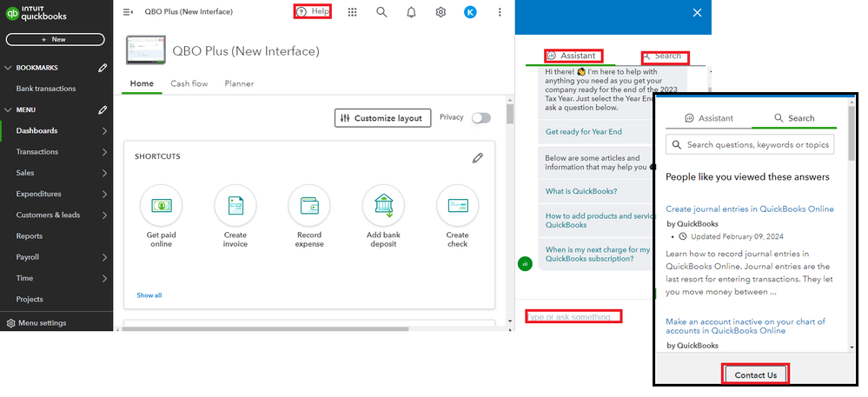Expand the Payroll submenu arrow
This screenshot has height=397, width=868.
(x=104, y=257)
